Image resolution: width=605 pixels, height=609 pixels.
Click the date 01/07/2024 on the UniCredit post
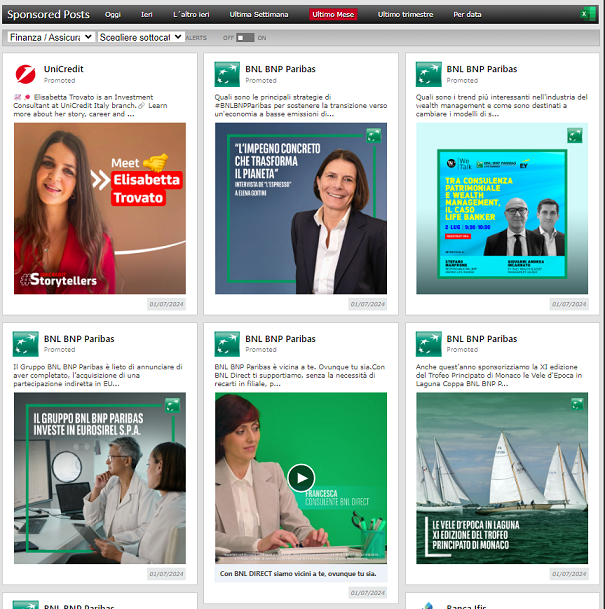pyautogui.click(x=166, y=304)
